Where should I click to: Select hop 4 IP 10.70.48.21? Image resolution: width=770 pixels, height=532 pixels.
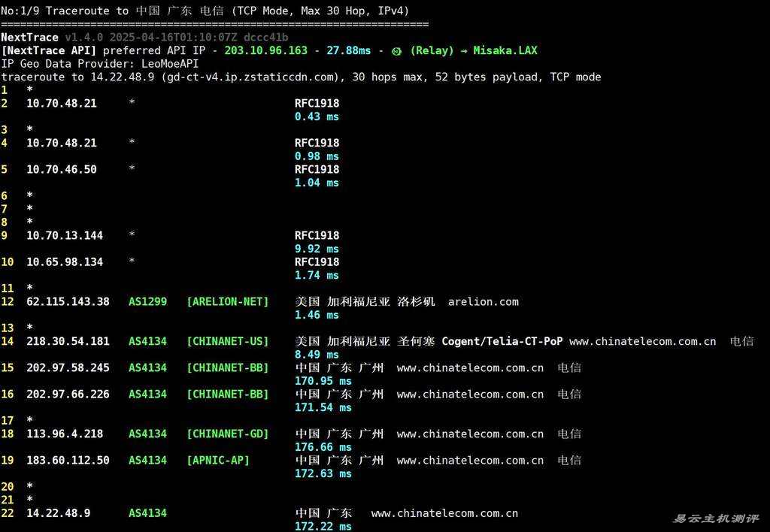coord(62,144)
